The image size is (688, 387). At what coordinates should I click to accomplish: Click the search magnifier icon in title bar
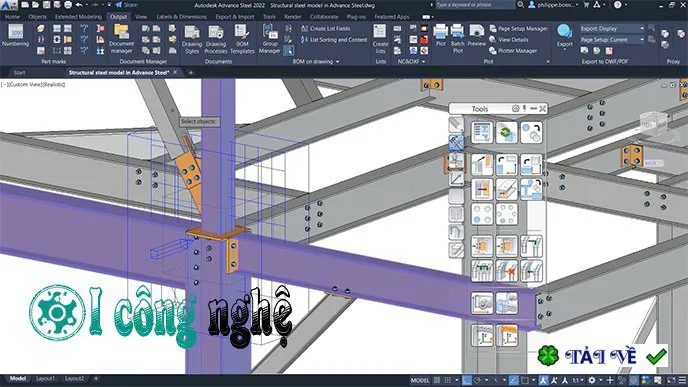click(520, 5)
